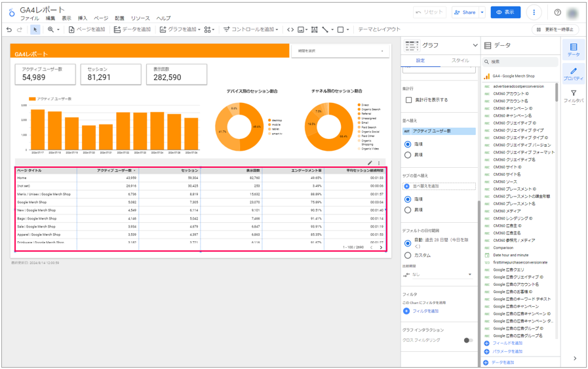Click the undo arrow icon

pyautogui.click(x=9, y=29)
